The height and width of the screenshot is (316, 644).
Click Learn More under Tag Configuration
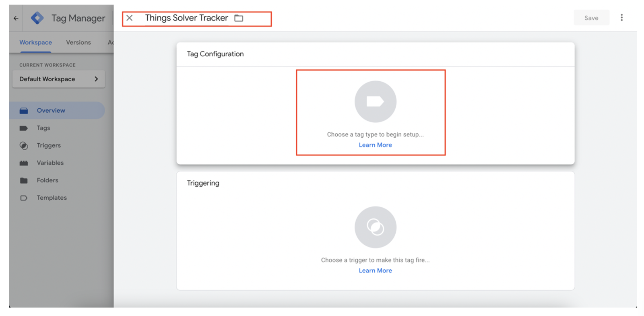tap(376, 145)
